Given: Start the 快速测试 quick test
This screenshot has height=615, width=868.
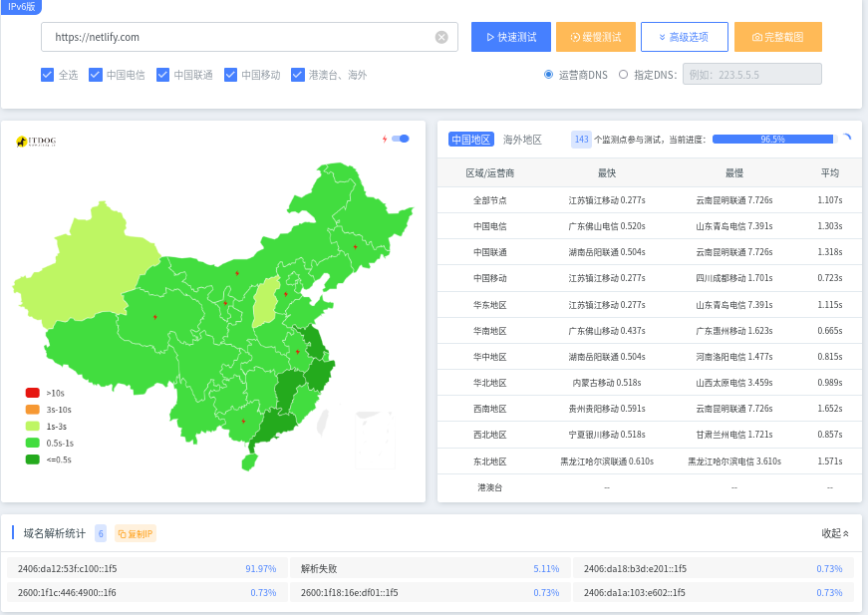Looking at the screenshot, I should [510, 37].
